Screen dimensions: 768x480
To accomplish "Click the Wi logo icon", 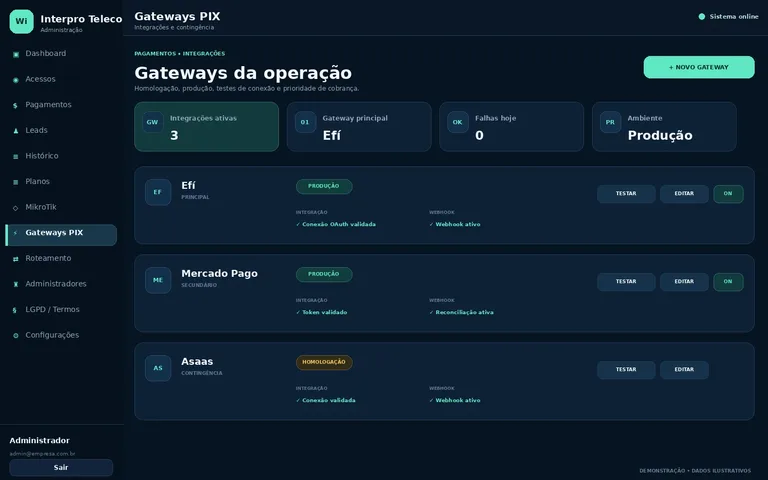I will [x=22, y=22].
